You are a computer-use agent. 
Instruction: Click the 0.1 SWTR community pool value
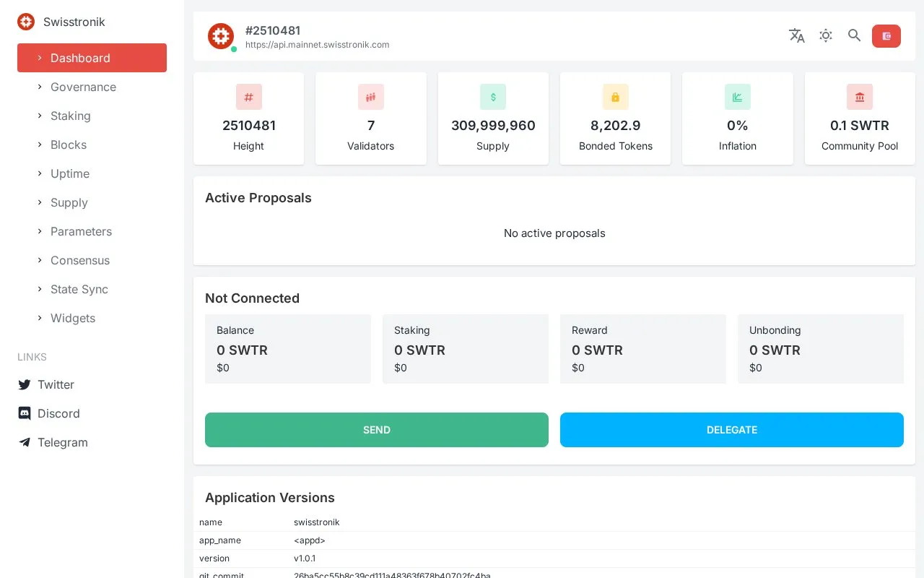860,125
